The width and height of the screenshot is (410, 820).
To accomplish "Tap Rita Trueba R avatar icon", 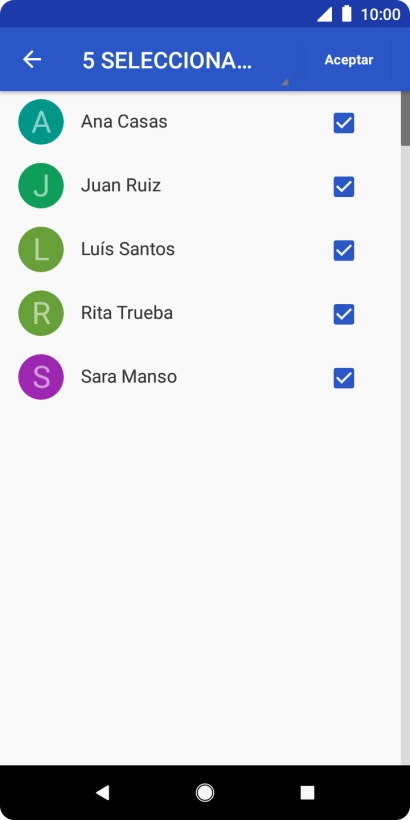I will 41,313.
